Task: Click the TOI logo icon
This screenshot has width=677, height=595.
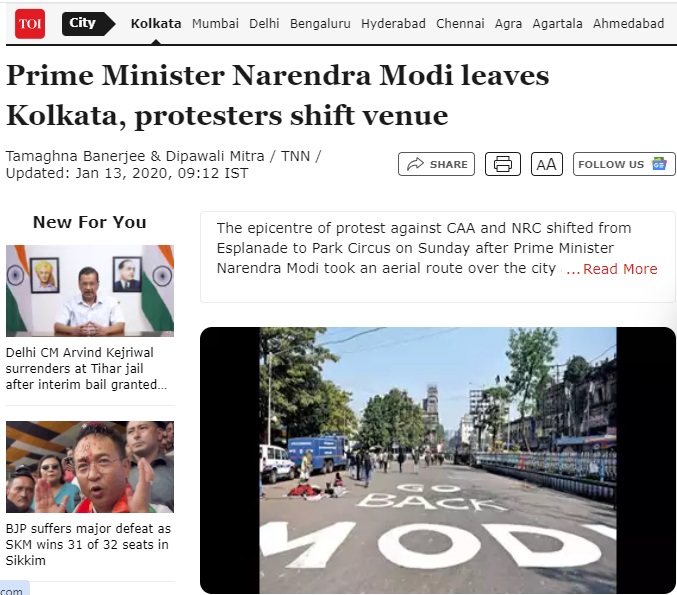Action: pos(30,23)
